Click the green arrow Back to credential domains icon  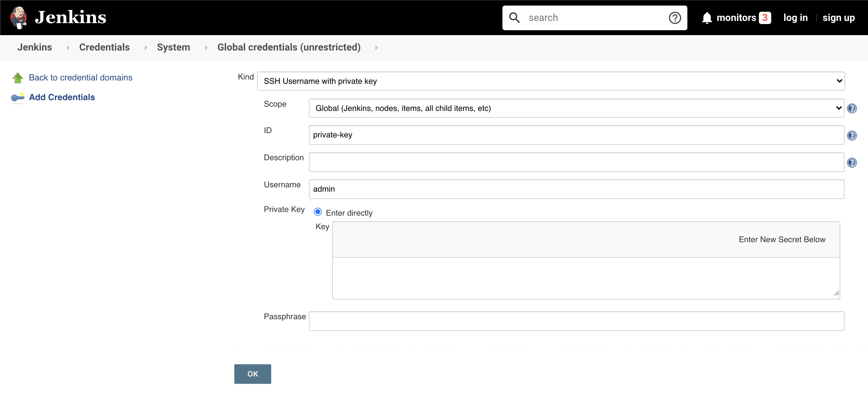18,77
